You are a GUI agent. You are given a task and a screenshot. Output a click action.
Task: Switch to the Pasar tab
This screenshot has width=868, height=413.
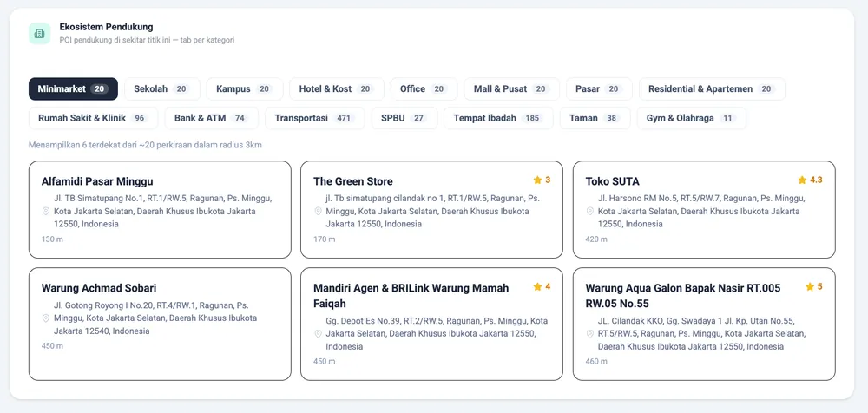599,88
